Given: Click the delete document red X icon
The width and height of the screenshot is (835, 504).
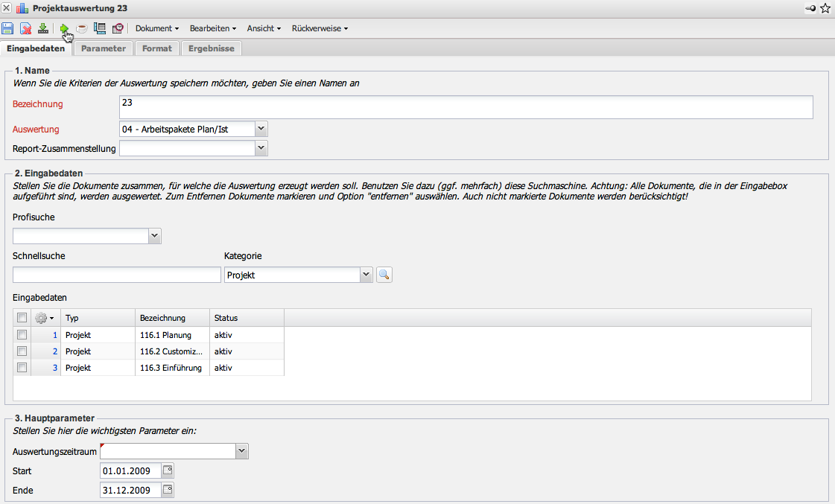Looking at the screenshot, I should (x=25, y=28).
